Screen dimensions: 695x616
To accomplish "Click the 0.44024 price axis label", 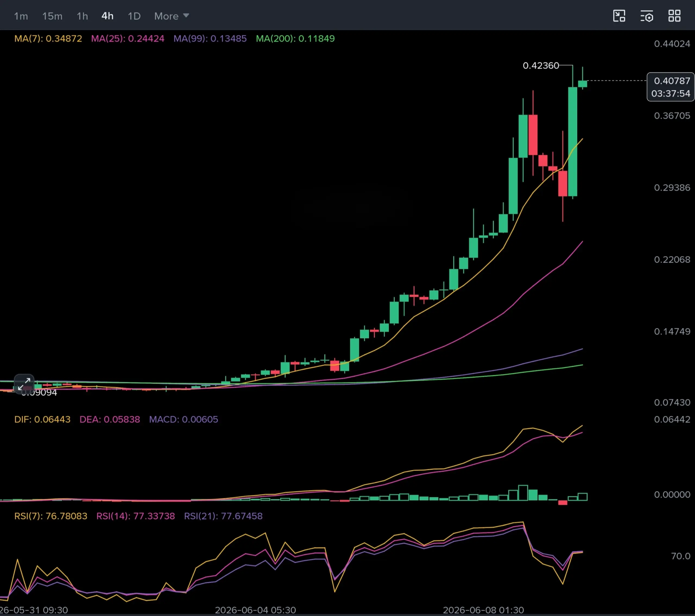I will click(x=672, y=43).
